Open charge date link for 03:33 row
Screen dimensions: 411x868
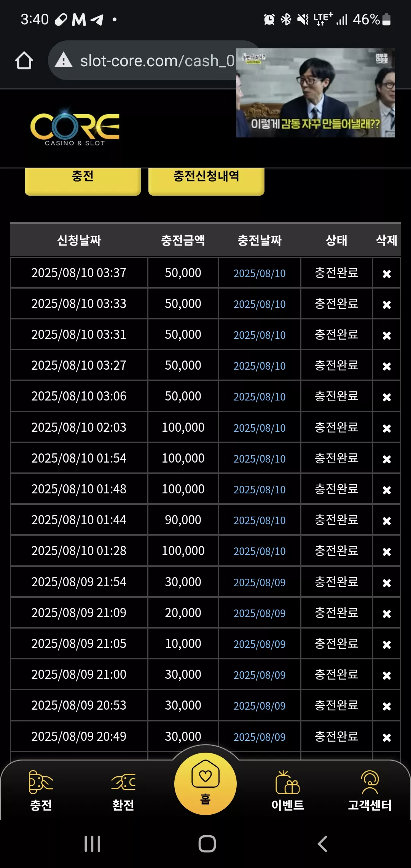point(260,304)
